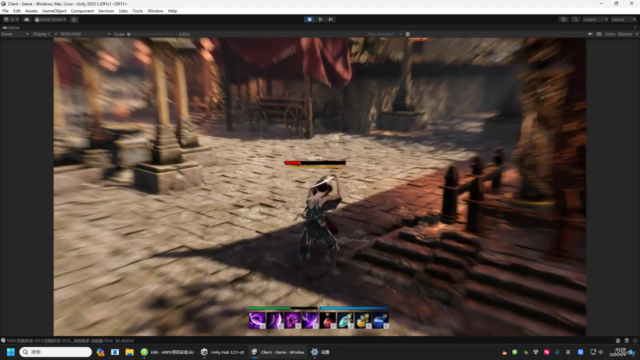Open the Services menu

[x=106, y=11]
